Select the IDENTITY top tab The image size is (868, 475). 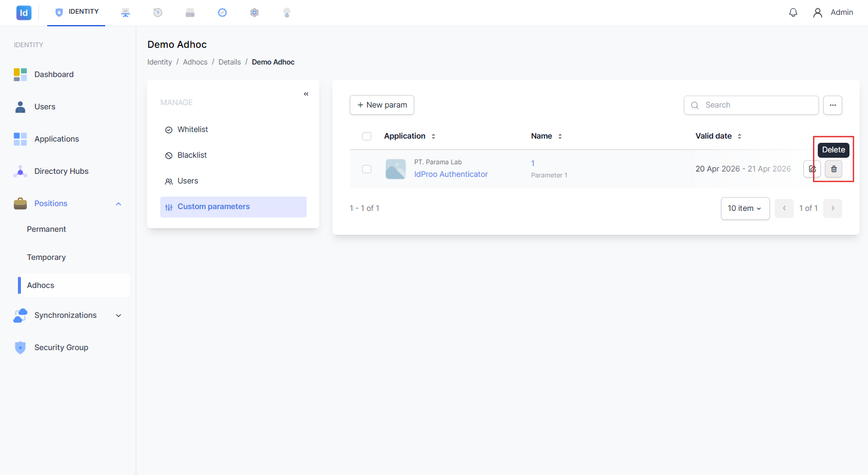[x=77, y=12]
